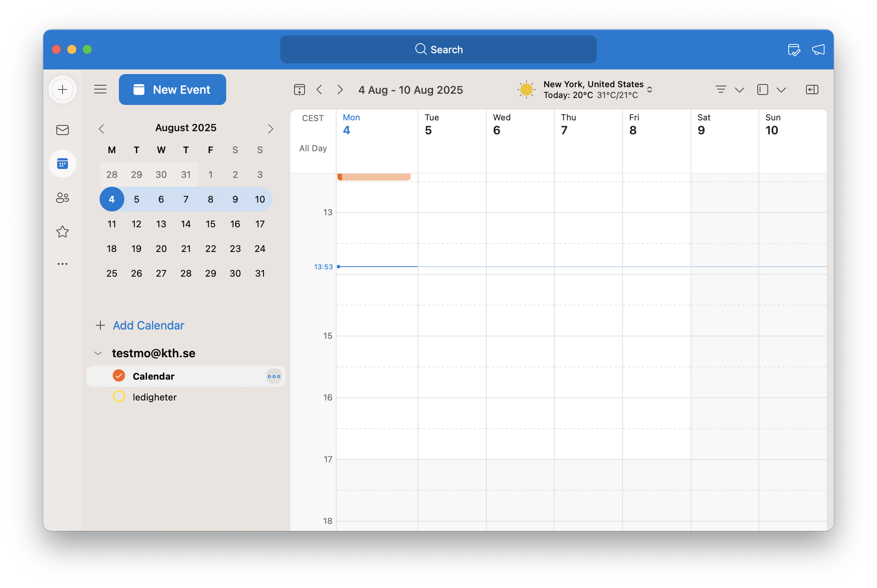This screenshot has width=877, height=588.
Task: Open the My Day tasks icon
Action: point(794,50)
